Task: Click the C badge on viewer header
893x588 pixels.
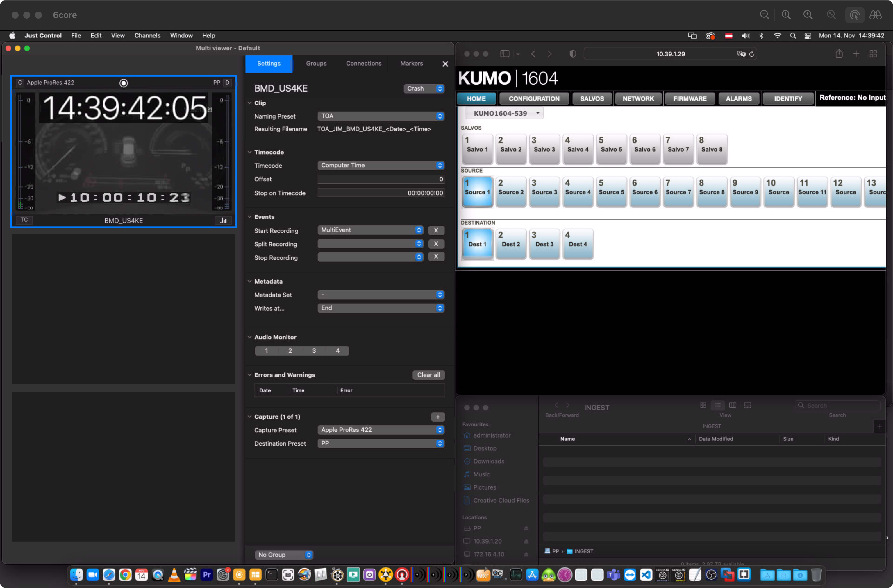Action: [x=20, y=83]
